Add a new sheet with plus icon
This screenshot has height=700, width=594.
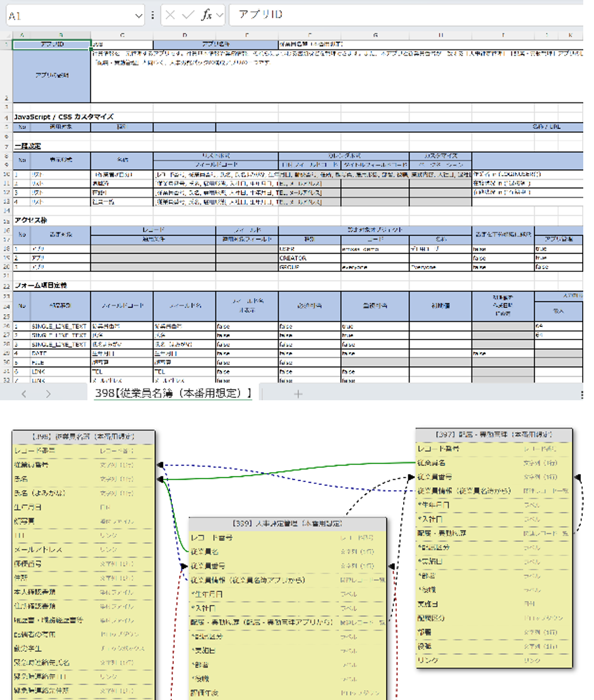click(298, 394)
